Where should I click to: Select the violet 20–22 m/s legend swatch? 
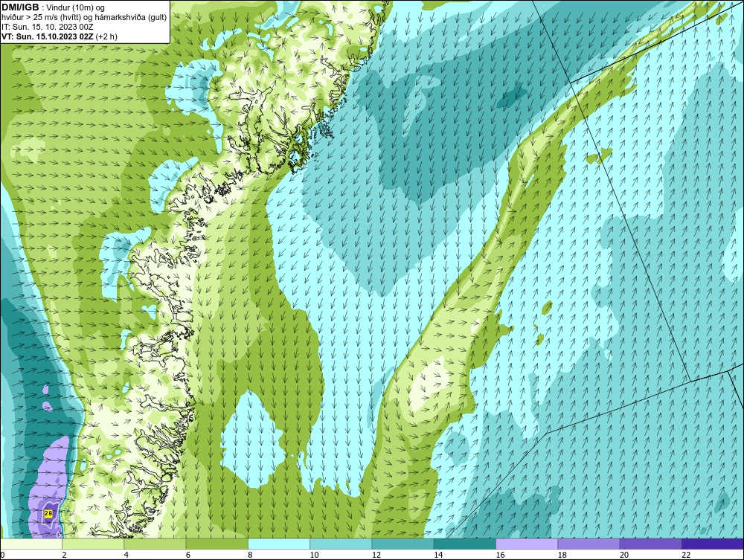pos(650,544)
